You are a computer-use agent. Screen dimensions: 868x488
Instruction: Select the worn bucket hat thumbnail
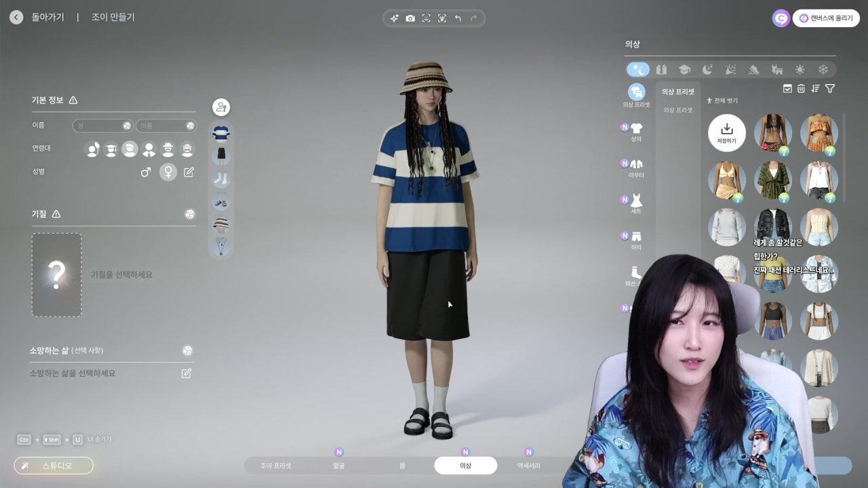pos(221,225)
